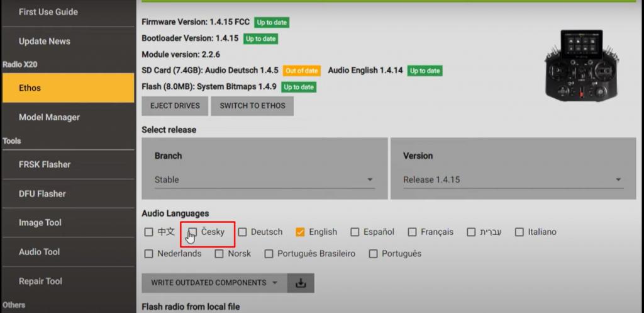Select the Français audio language checkbox
644x313 pixels.
tap(412, 232)
